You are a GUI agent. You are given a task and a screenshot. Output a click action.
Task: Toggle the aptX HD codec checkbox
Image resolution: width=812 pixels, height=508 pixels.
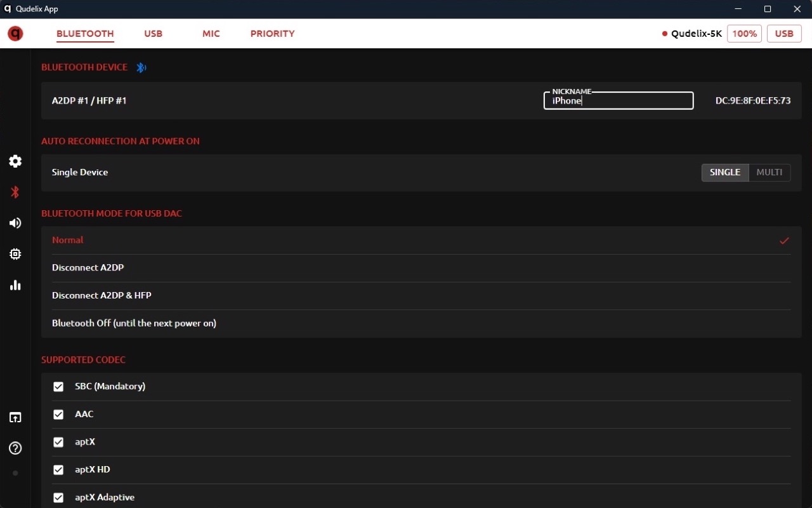[x=58, y=470]
